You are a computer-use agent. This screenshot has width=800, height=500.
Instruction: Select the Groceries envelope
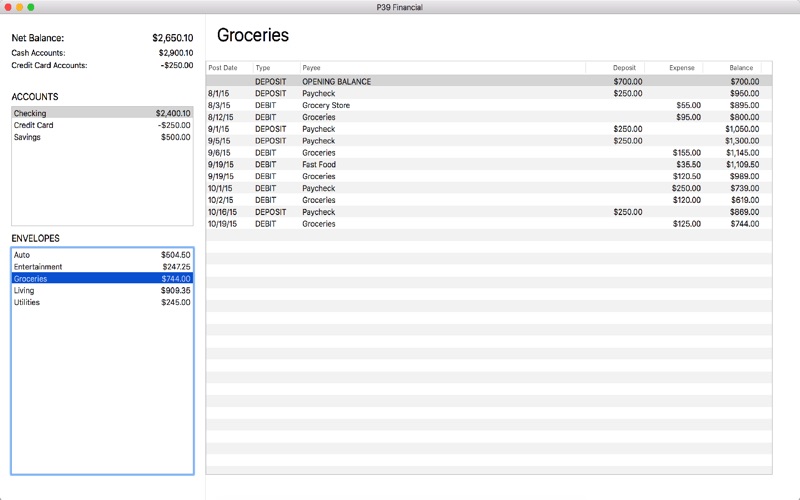(100, 279)
